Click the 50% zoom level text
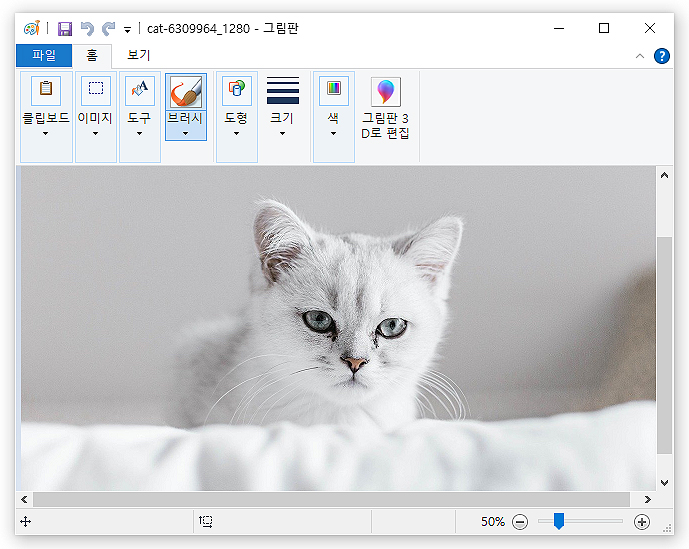Viewport: 689px width, 549px height. (493, 522)
